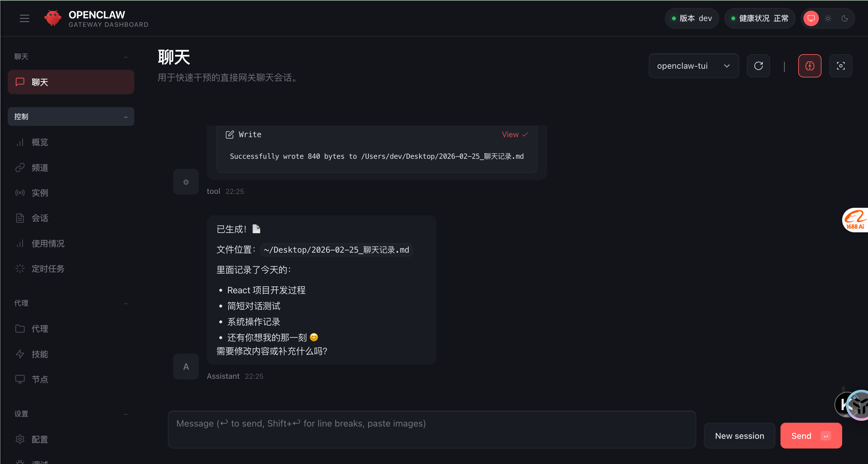Select the 频道 channels sidebar icon
Image resolution: width=868 pixels, height=464 pixels.
pos(39,167)
